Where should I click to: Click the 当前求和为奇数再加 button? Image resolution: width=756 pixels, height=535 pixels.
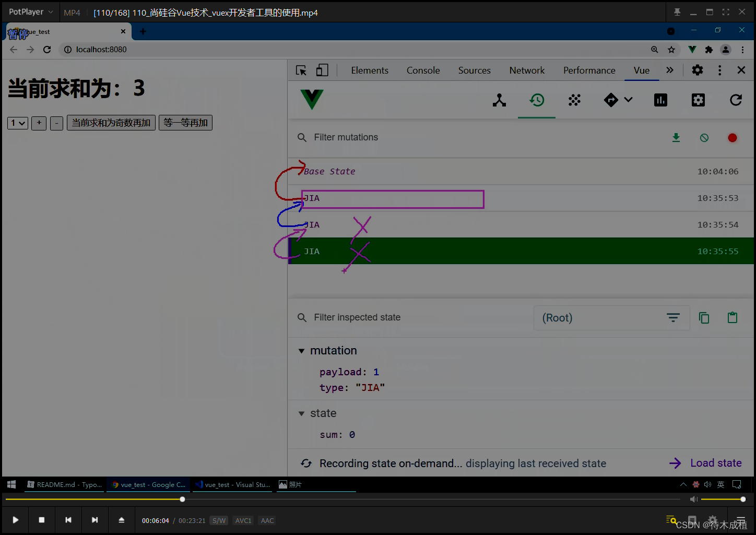tap(111, 123)
